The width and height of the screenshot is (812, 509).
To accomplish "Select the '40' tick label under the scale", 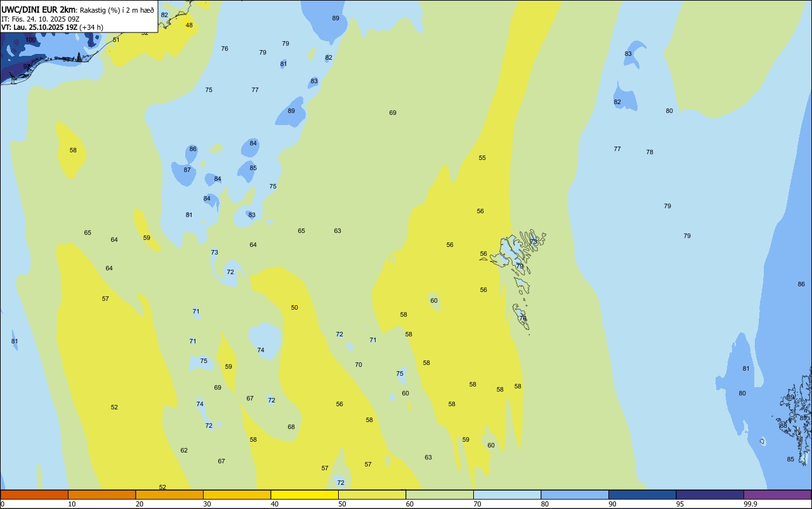I will click(275, 504).
